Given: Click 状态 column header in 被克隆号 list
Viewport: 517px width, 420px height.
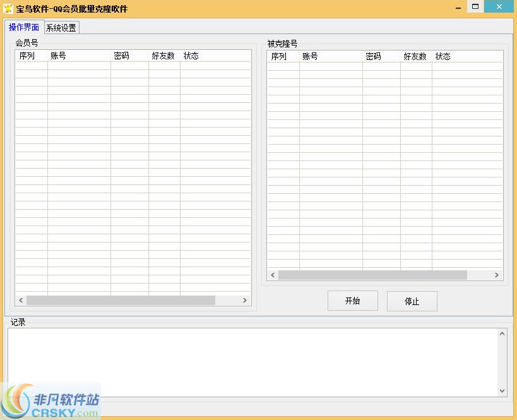Looking at the screenshot, I should click(468, 56).
